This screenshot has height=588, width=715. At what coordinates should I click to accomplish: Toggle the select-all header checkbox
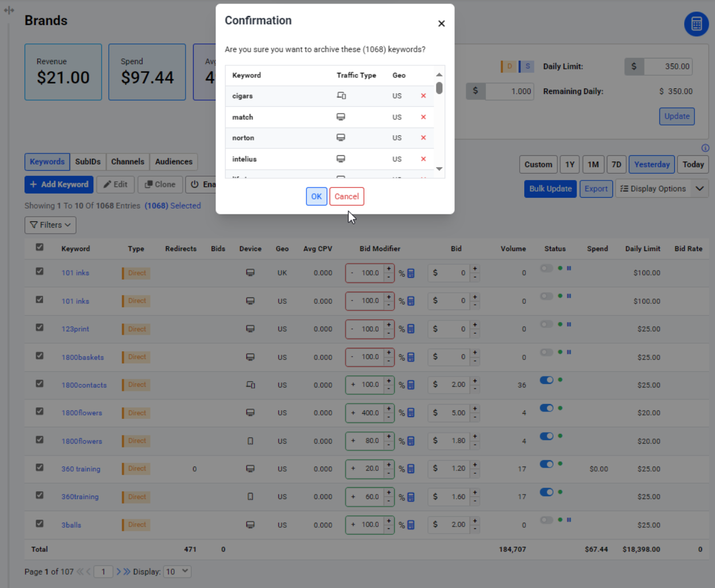(x=40, y=248)
